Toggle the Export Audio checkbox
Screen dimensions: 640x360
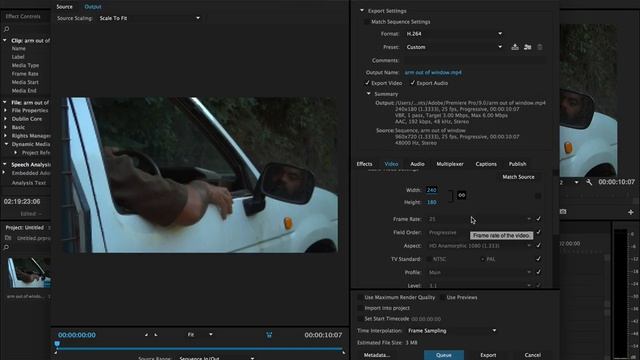[413, 83]
